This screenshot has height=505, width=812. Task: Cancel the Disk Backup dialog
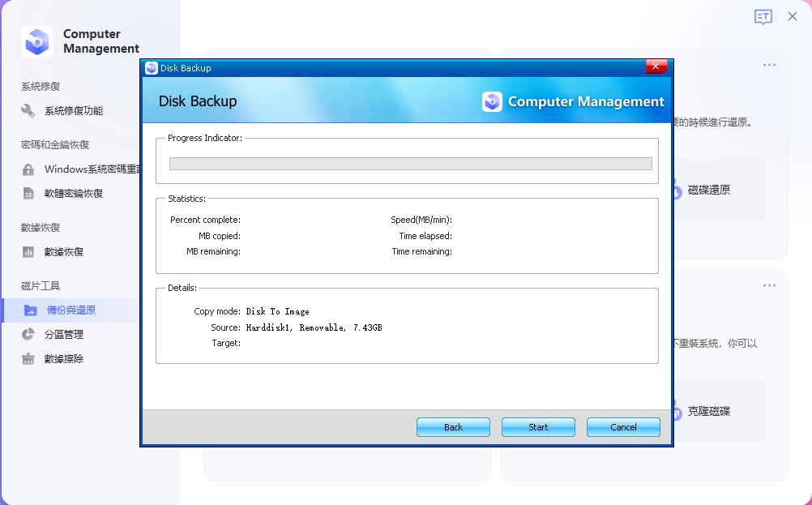point(623,427)
